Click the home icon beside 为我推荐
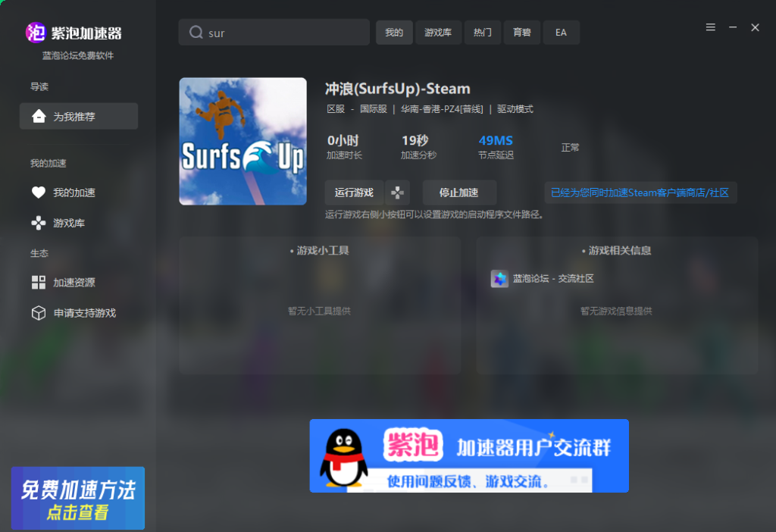The width and height of the screenshot is (776, 532). [x=39, y=116]
